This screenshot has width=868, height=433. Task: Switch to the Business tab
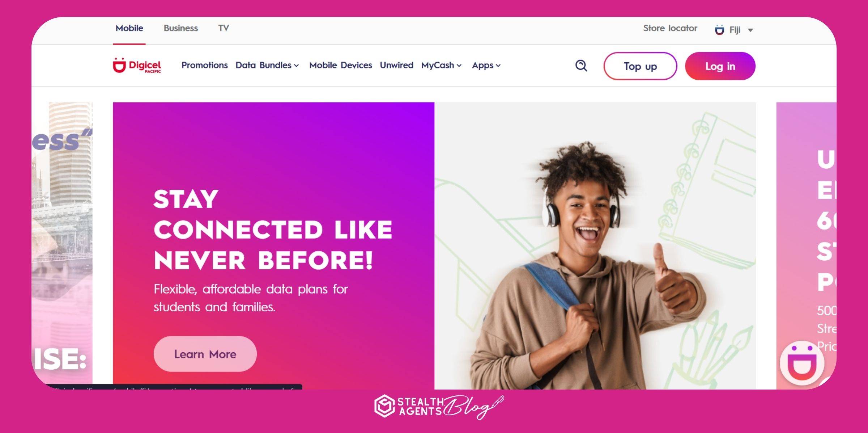coord(180,28)
